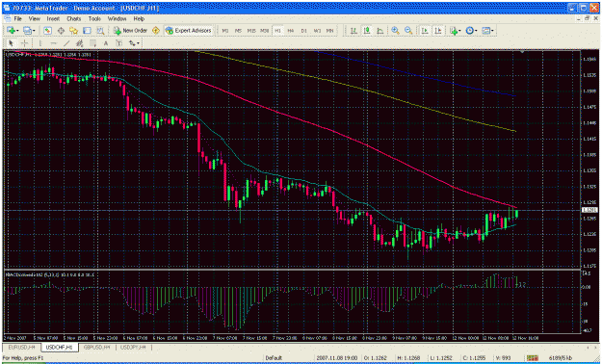602x364 pixels.
Task: Select the Cursor arrow tool
Action: [11, 43]
